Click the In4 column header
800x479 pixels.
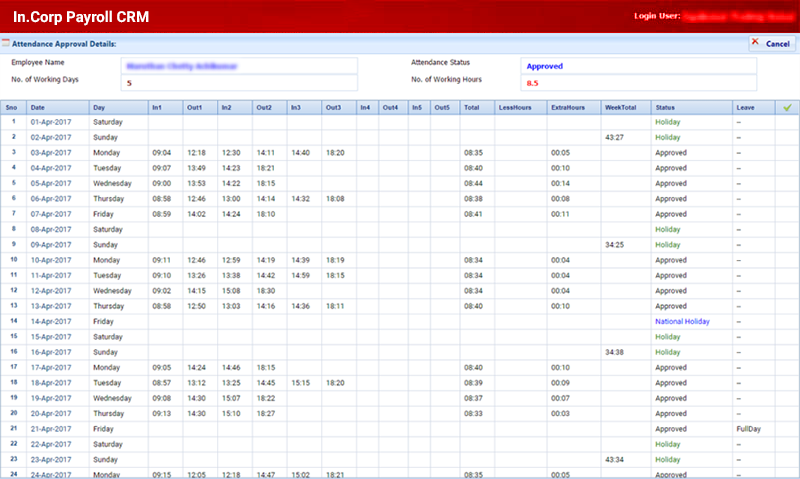[x=367, y=108]
